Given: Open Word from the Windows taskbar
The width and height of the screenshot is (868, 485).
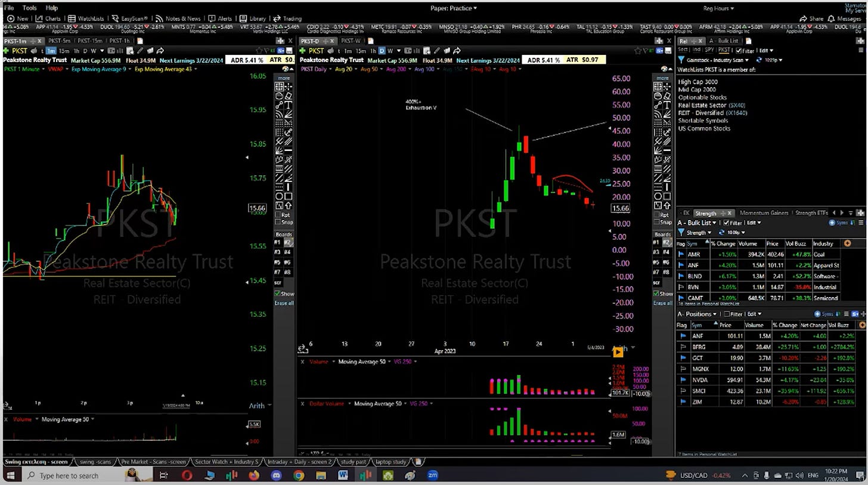Looking at the screenshot, I should pos(343,475).
